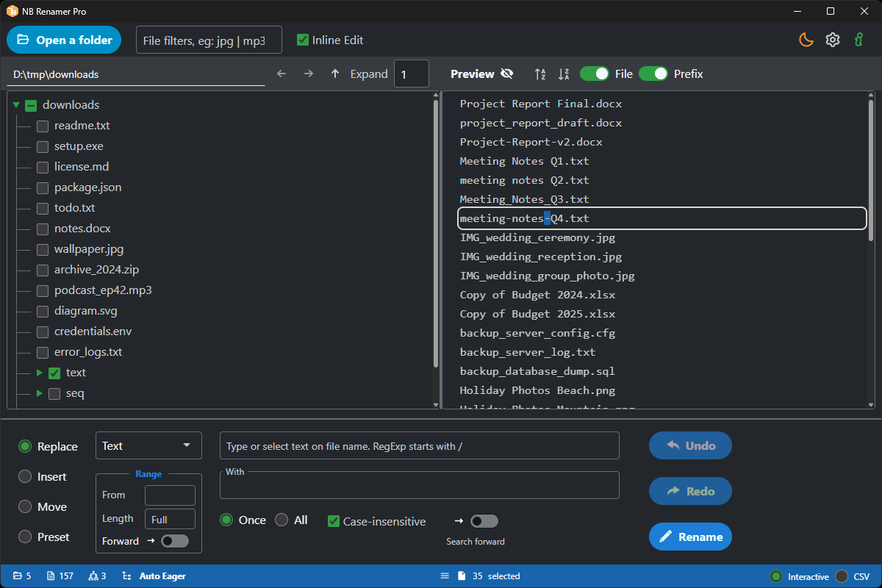882x588 pixels.
Task: Toggle the File switch off
Action: [594, 73]
